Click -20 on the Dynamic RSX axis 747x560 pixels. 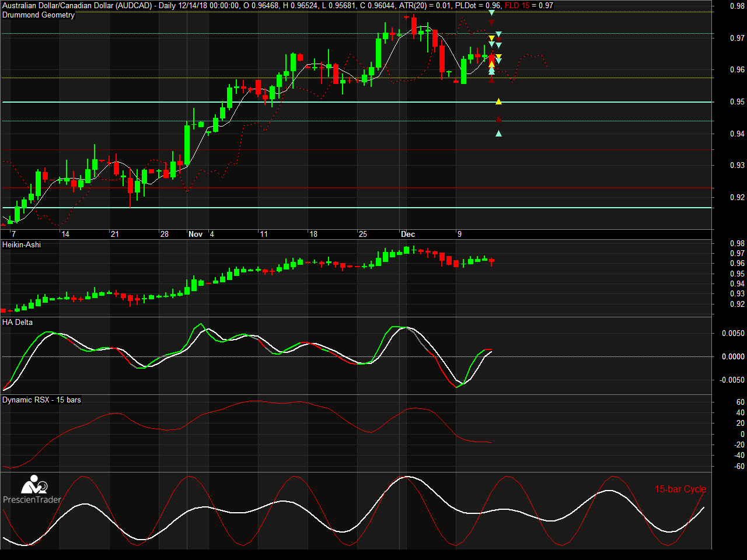pos(739,445)
